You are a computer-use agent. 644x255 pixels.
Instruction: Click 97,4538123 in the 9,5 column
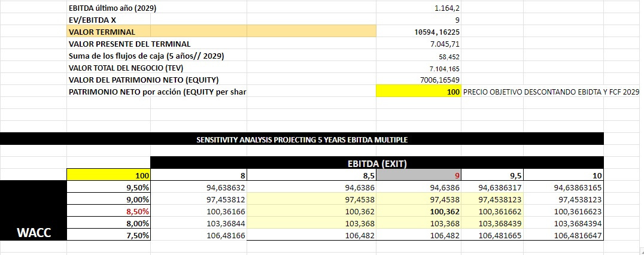point(492,199)
